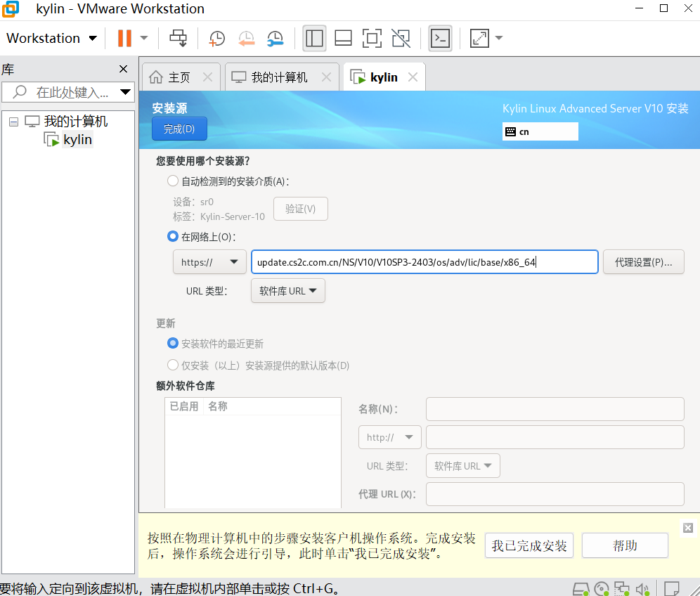The width and height of the screenshot is (700, 596).
Task: Open 代理设置(P) proxy settings
Action: coord(643,262)
